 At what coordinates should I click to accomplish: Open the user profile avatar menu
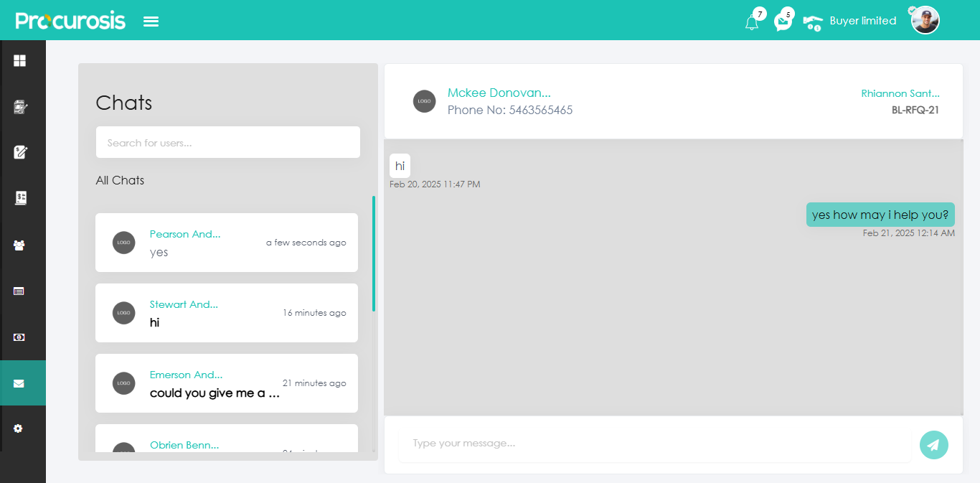925,21
